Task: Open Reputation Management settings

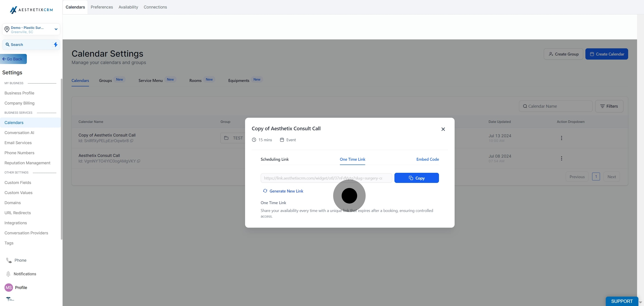Action: coord(27,163)
